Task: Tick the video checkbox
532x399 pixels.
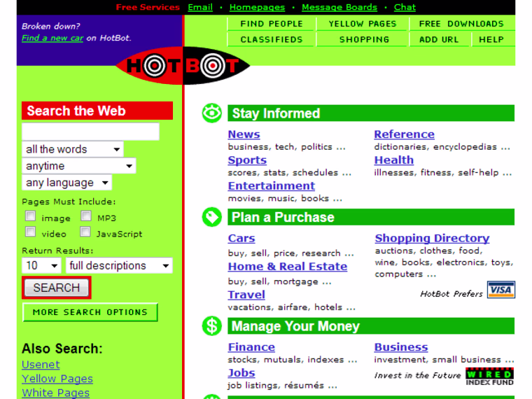Action: (31, 232)
